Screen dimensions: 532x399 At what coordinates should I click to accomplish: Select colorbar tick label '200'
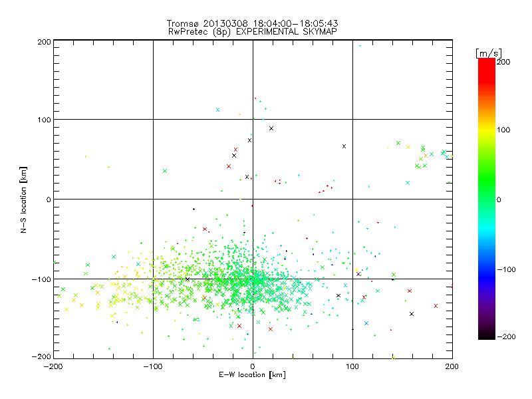point(503,62)
